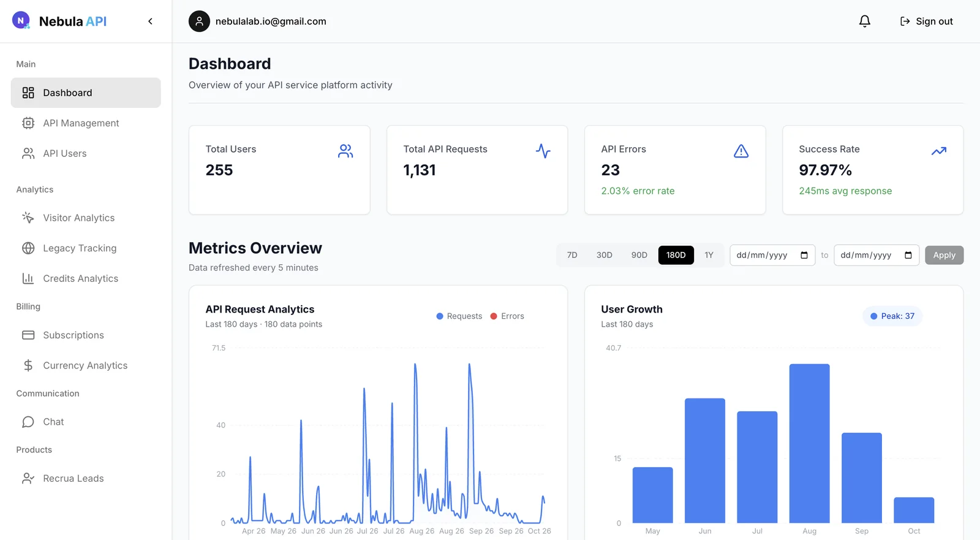Screen dimensions: 980x540
Task: Click the Total Users value 255
Action: coord(219,170)
